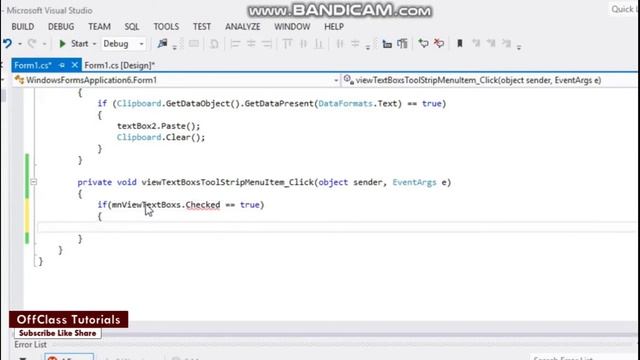Click the Align Lefts layout icon
The height and width of the screenshot is (360, 640).
point(235,44)
